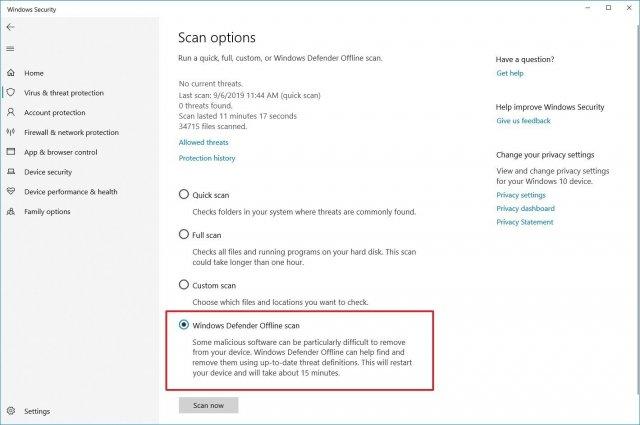640x425 pixels.
Task: Click the Get help link
Action: pyautogui.click(x=510, y=73)
